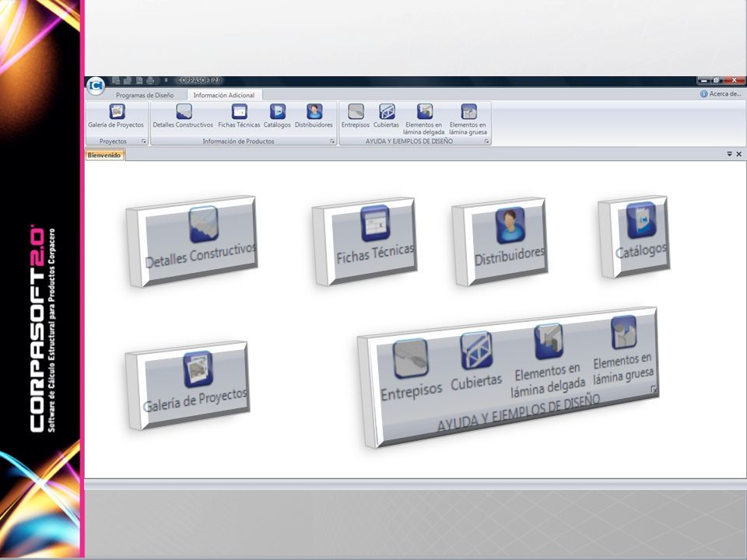The height and width of the screenshot is (560, 747).
Task: Choose Elementos en lámina gruesa in the ribbon
Action: (x=468, y=120)
